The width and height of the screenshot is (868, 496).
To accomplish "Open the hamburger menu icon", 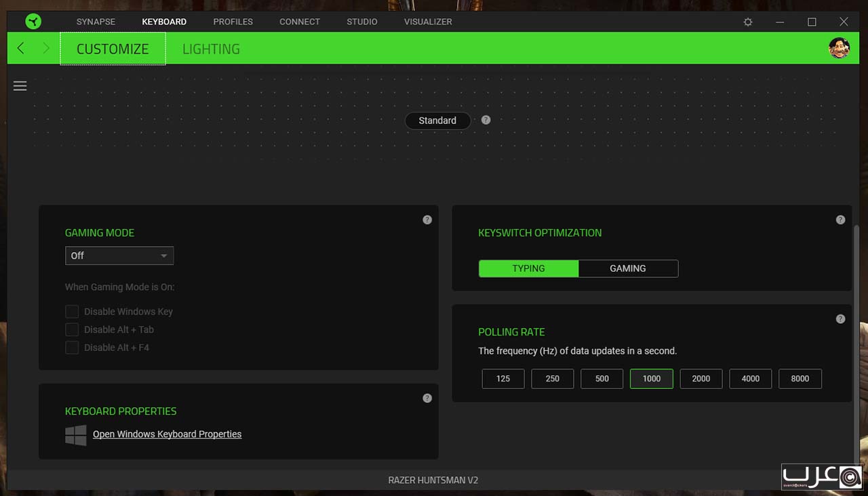I will point(20,86).
